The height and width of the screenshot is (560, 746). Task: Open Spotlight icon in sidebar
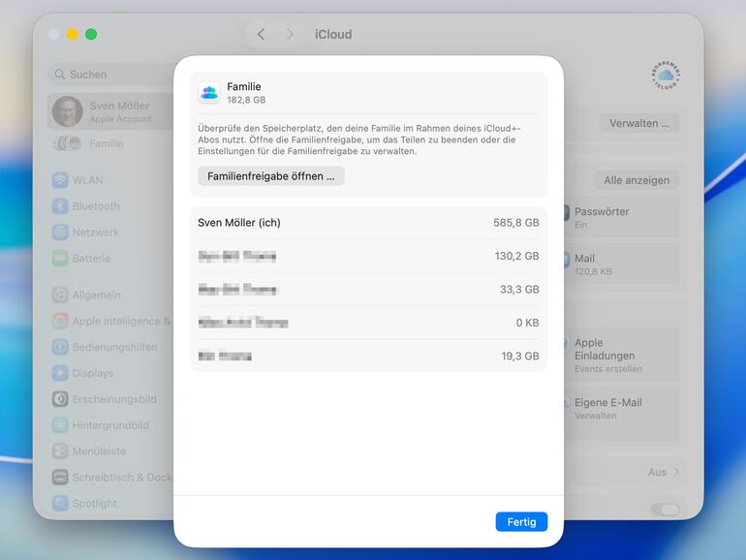tap(60, 503)
